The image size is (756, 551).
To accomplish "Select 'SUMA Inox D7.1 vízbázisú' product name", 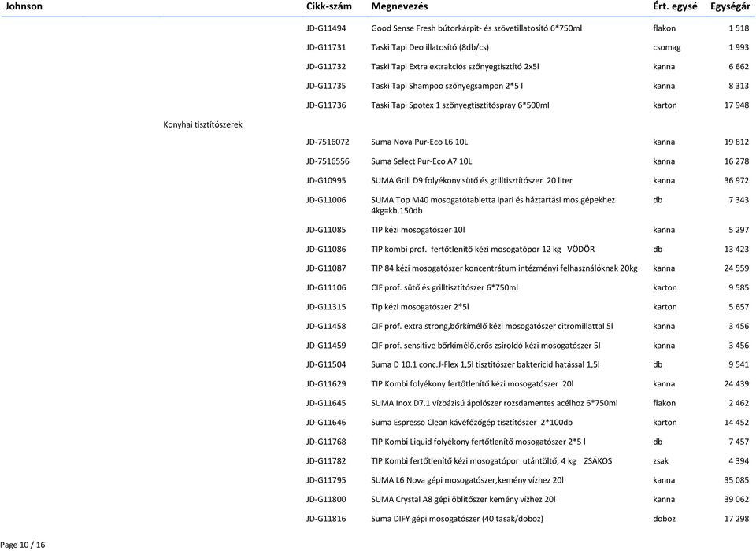I will [x=418, y=403].
